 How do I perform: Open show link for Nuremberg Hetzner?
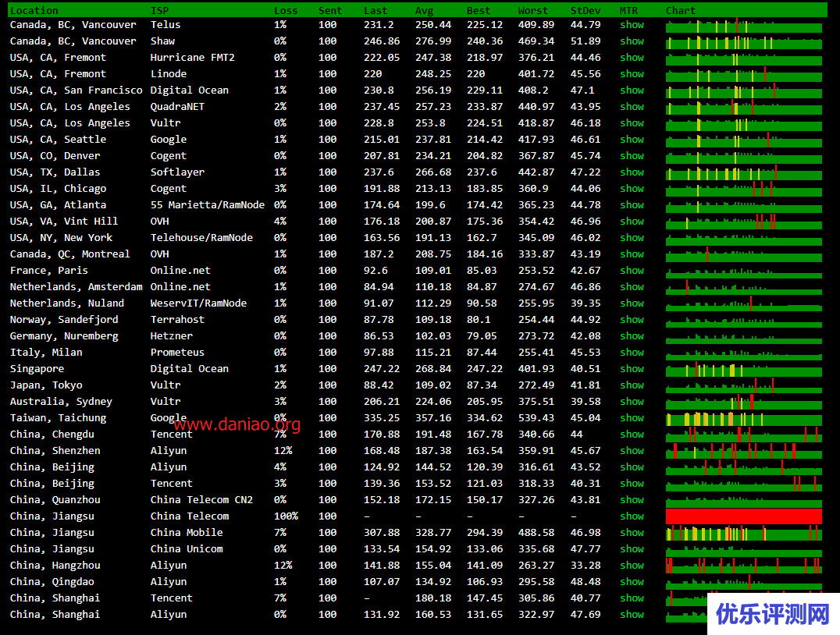coord(632,336)
